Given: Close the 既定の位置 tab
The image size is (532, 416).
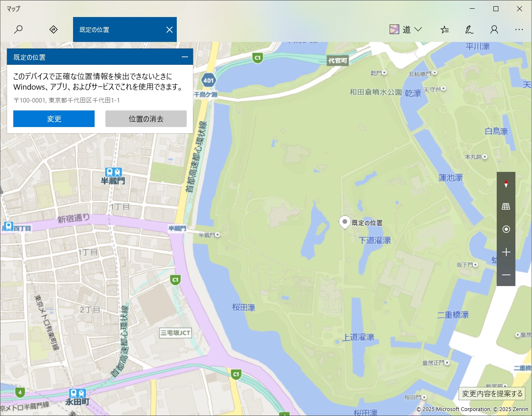Looking at the screenshot, I should (x=169, y=29).
